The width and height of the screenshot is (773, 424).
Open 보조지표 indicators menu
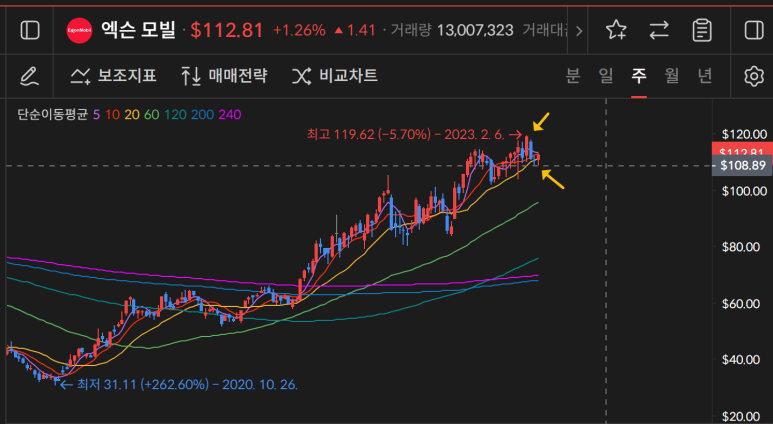pyautogui.click(x=113, y=76)
